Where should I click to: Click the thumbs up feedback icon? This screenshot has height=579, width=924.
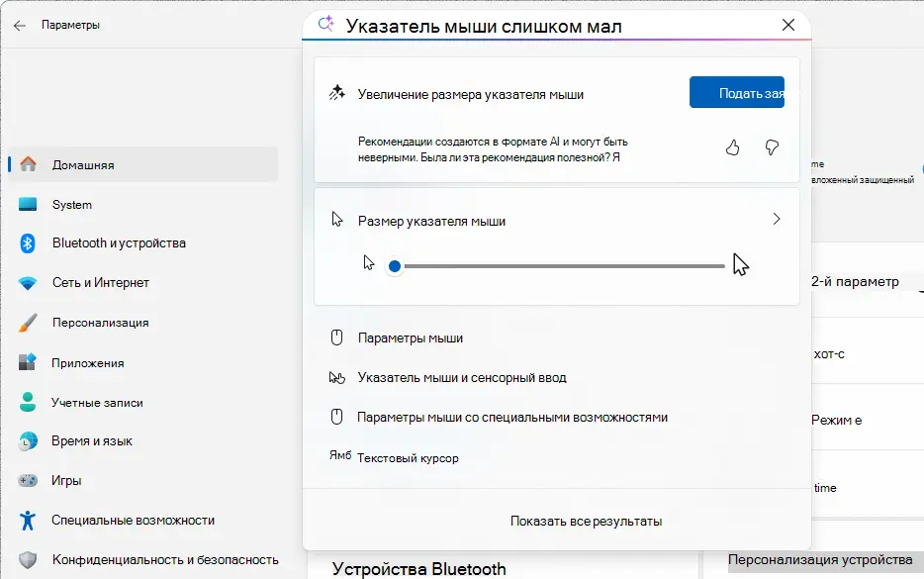[x=733, y=147]
